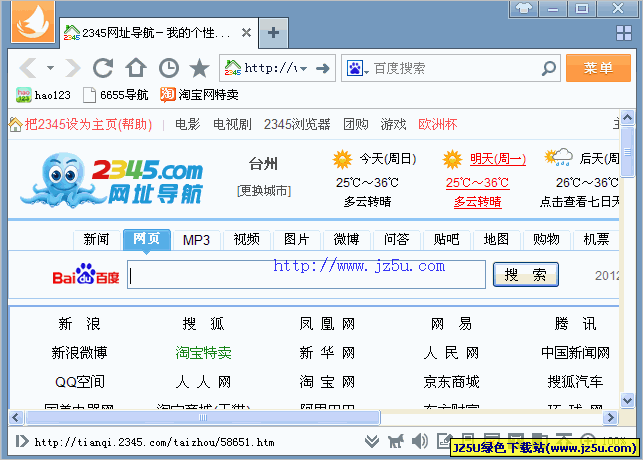Select the 微博 search tab
The height and width of the screenshot is (460, 643).
pyautogui.click(x=347, y=239)
